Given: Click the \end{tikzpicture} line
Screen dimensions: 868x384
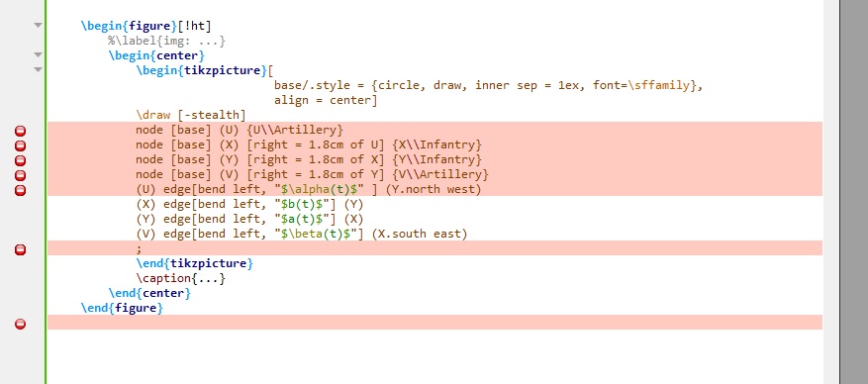Looking at the screenshot, I should point(194,263).
